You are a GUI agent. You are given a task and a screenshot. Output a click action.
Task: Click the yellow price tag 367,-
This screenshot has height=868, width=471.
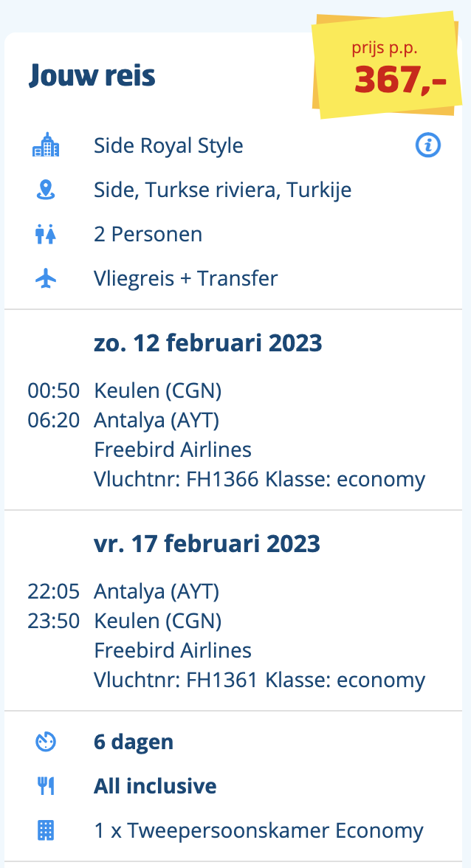(388, 65)
